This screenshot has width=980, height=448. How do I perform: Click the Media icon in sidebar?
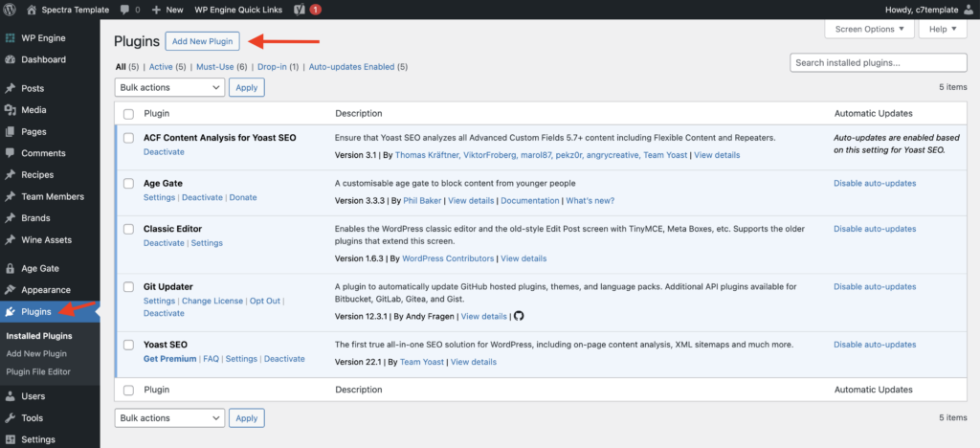point(10,110)
